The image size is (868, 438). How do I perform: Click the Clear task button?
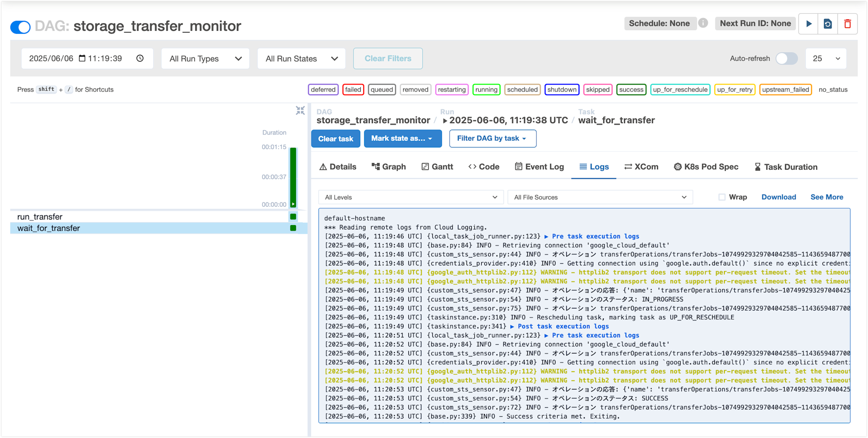pyautogui.click(x=335, y=139)
